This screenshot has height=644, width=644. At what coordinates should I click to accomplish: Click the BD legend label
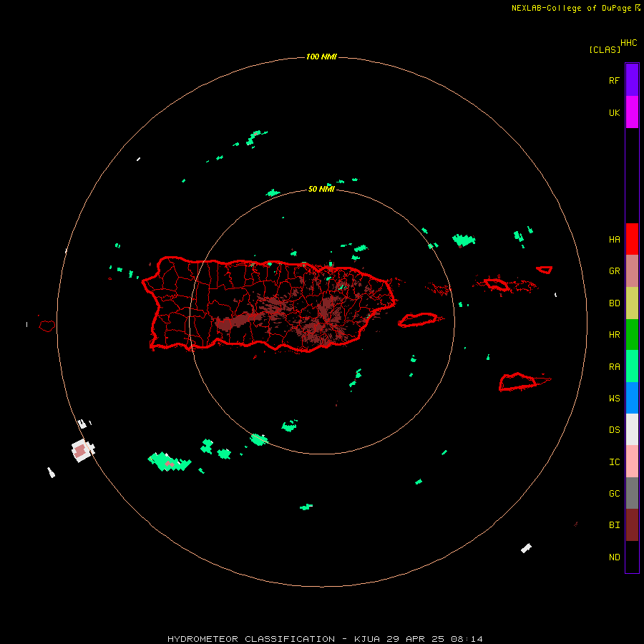pyautogui.click(x=615, y=303)
